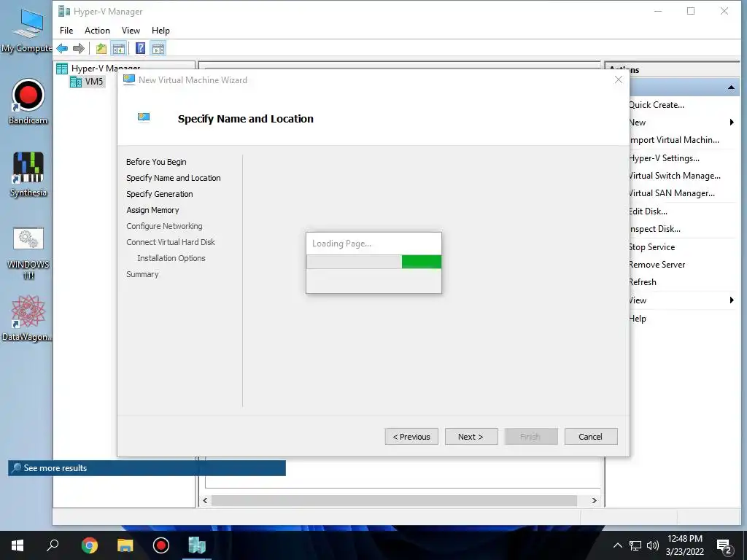The image size is (747, 560).
Task: Open the My Computer desktop icon
Action: coord(27,30)
